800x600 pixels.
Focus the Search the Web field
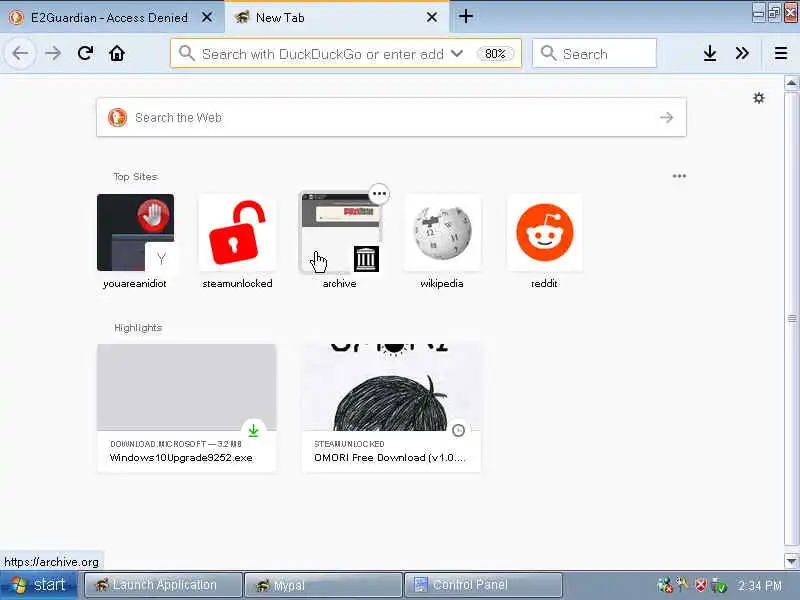tap(391, 117)
